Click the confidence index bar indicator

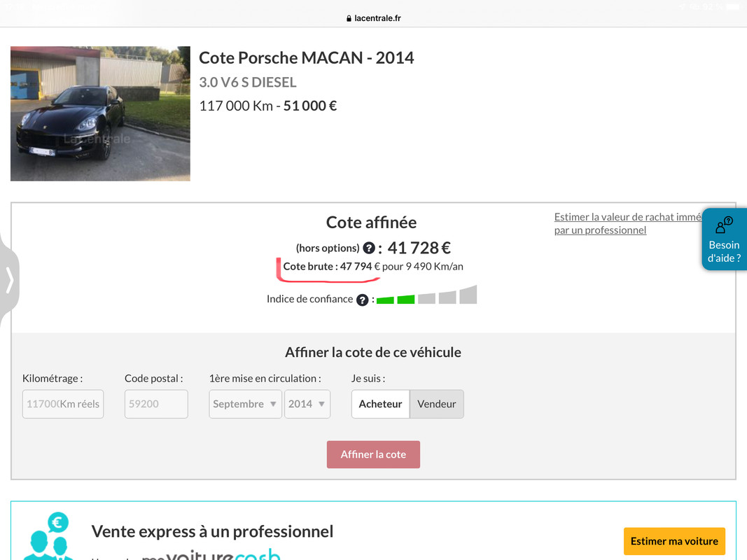coord(426,295)
